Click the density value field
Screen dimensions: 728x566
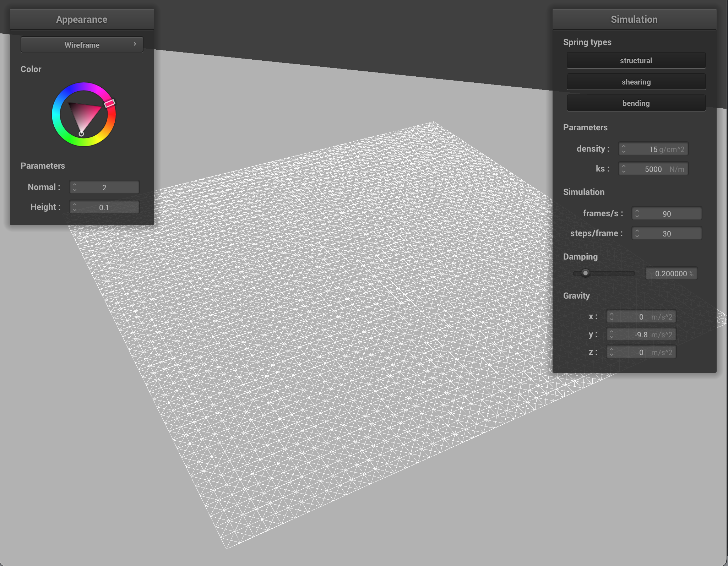653,149
